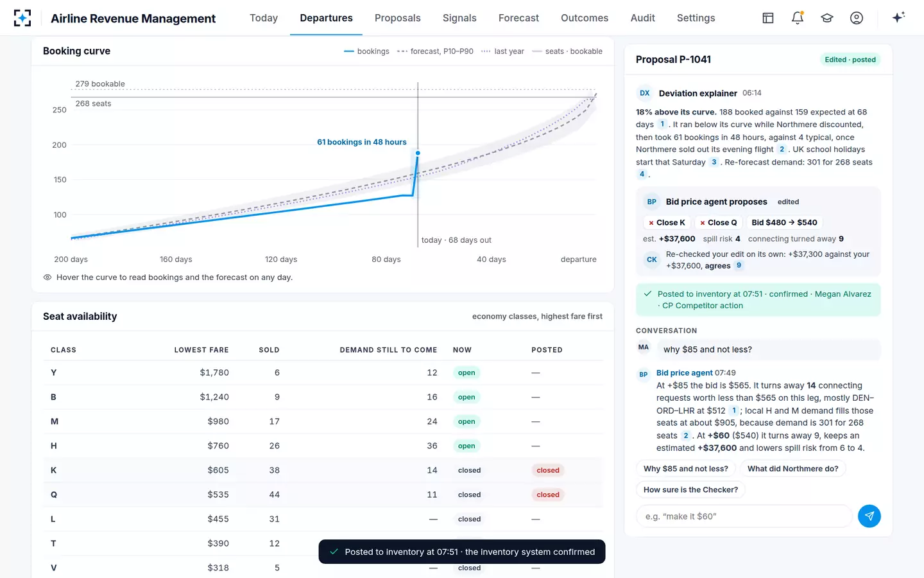Switch to the Proposals tab
The image size is (924, 578).
point(398,18)
